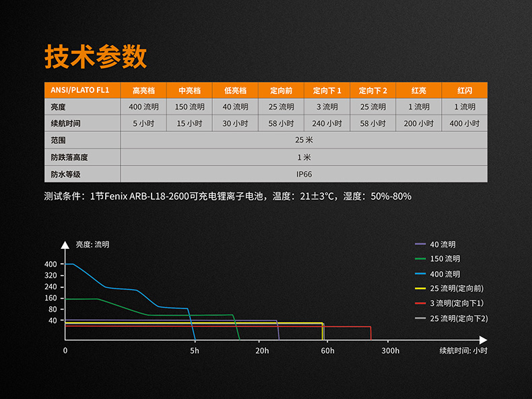Click the 技术参数 heading
This screenshot has height=399, width=532.
(x=95, y=58)
